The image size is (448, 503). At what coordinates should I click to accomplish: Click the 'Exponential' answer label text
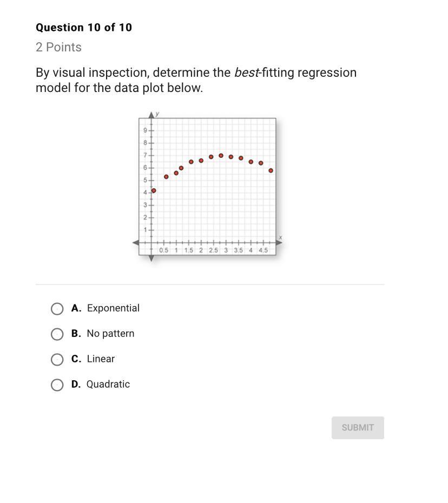point(113,308)
